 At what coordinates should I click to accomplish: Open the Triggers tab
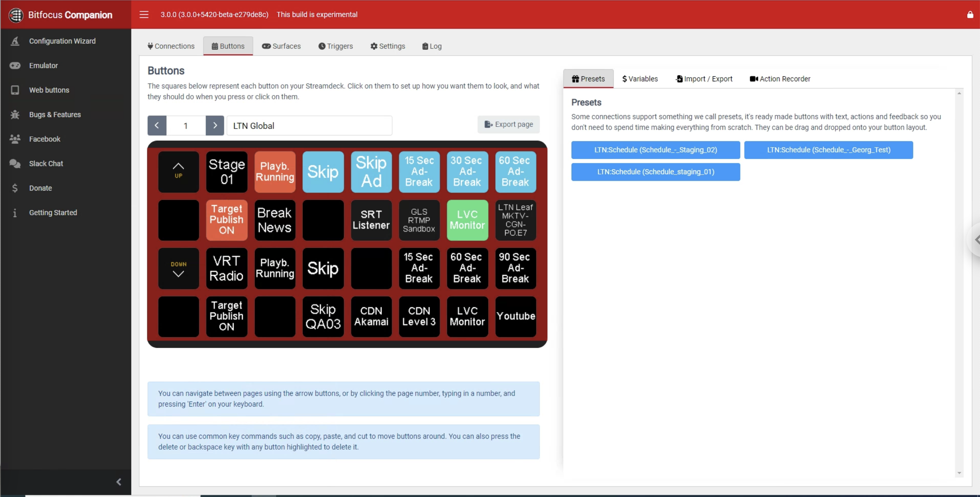(335, 46)
